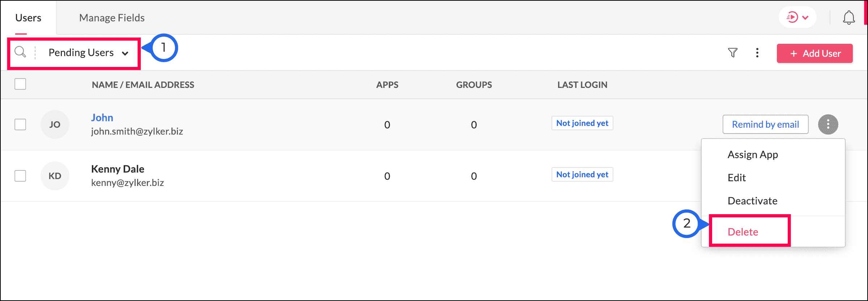Select Deactivate in the user menu

(x=752, y=201)
